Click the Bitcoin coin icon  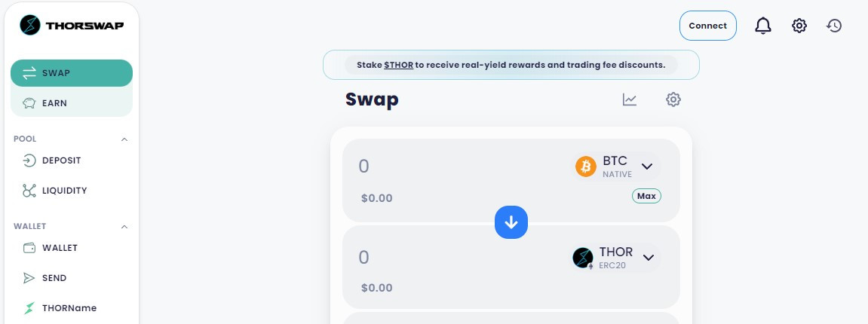586,167
